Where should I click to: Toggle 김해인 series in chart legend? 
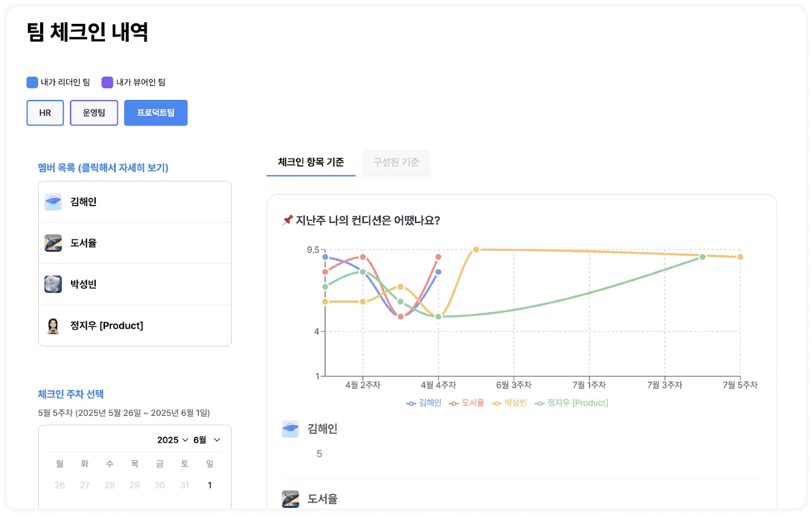point(424,403)
